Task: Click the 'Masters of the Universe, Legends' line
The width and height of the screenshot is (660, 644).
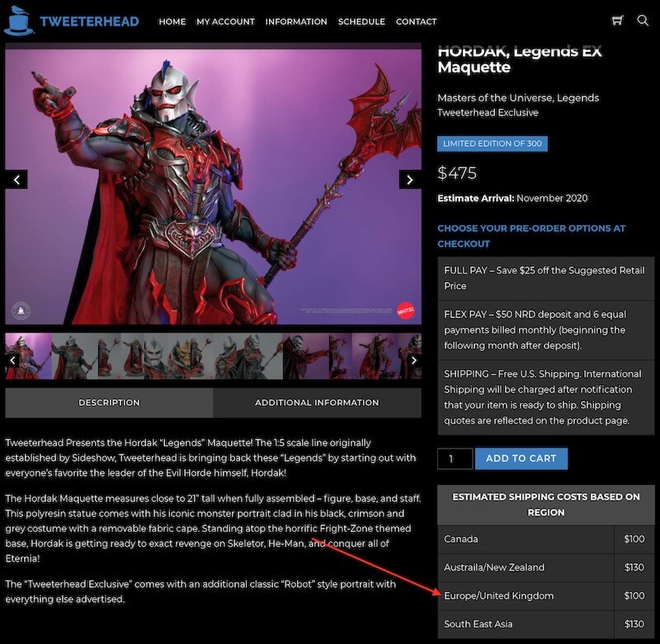Action: pos(518,98)
